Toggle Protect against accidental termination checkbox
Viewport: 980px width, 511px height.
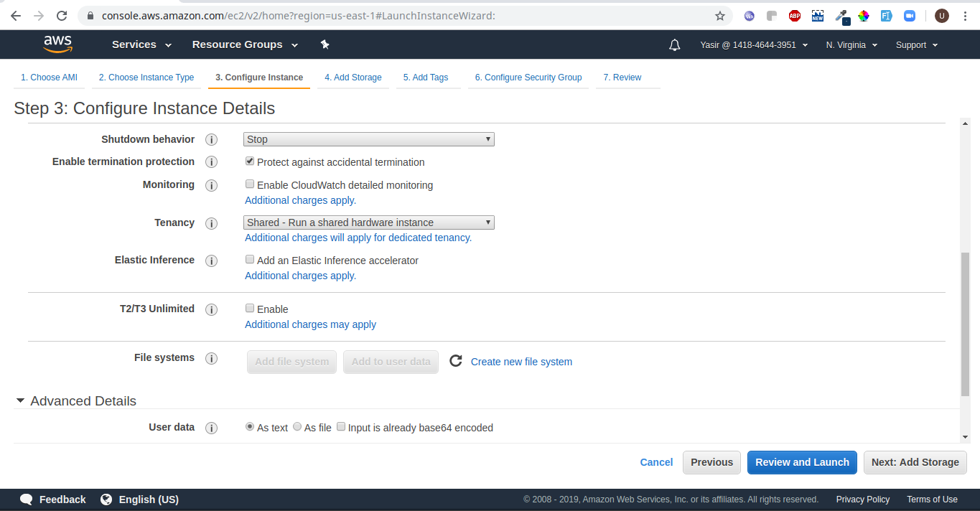[x=250, y=161]
